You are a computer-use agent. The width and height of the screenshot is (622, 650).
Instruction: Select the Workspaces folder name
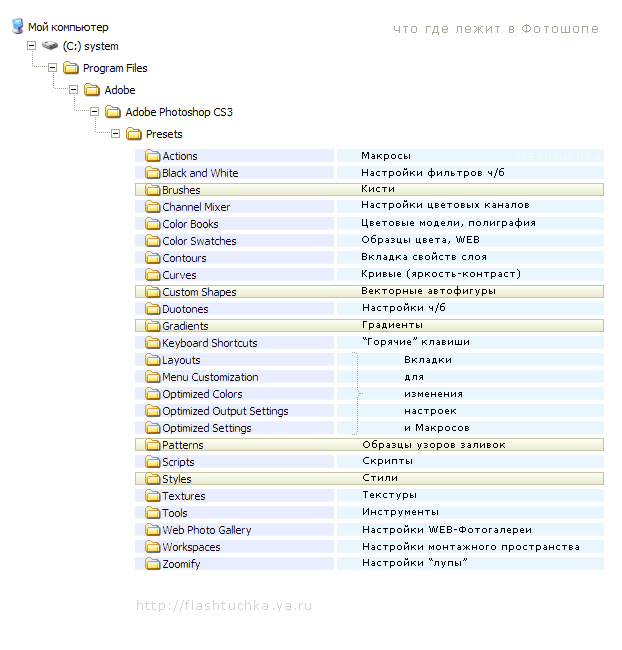pyautogui.click(x=191, y=547)
